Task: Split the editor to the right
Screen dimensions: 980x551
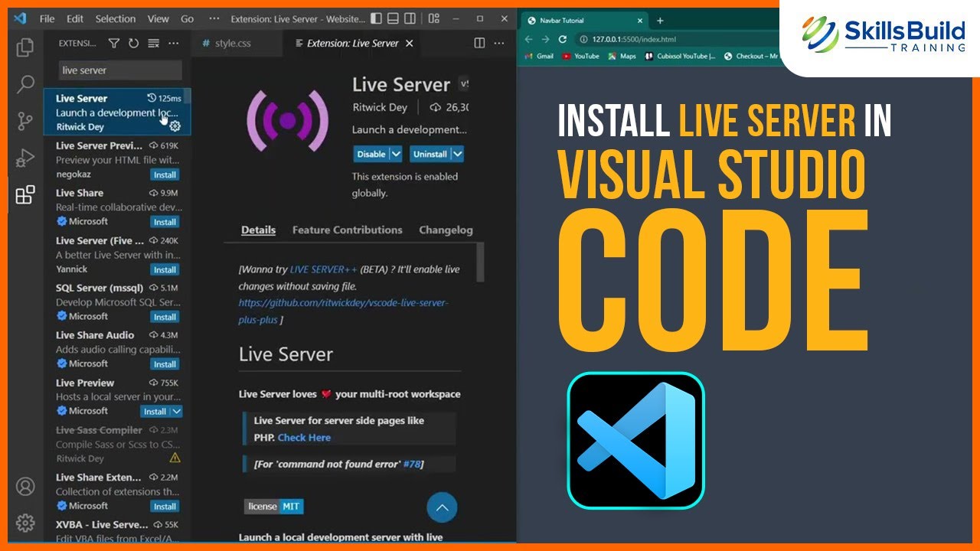Action: pyautogui.click(x=480, y=44)
